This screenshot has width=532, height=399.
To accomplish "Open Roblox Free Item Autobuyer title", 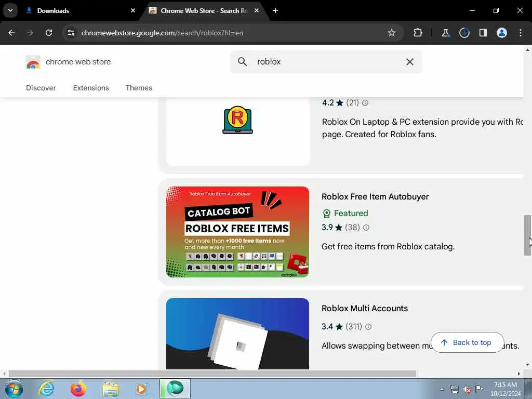I will click(375, 197).
